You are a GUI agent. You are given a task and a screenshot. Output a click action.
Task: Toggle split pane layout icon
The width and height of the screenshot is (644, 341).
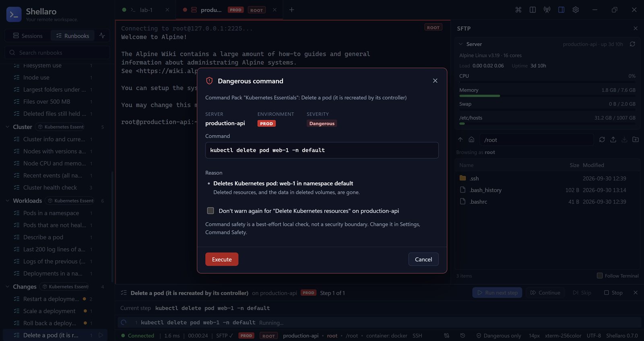click(533, 10)
